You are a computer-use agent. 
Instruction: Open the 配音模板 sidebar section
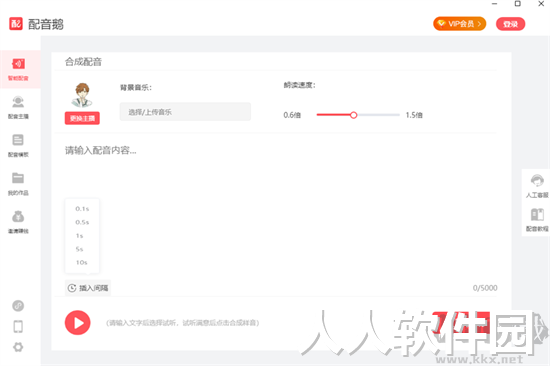click(x=18, y=145)
